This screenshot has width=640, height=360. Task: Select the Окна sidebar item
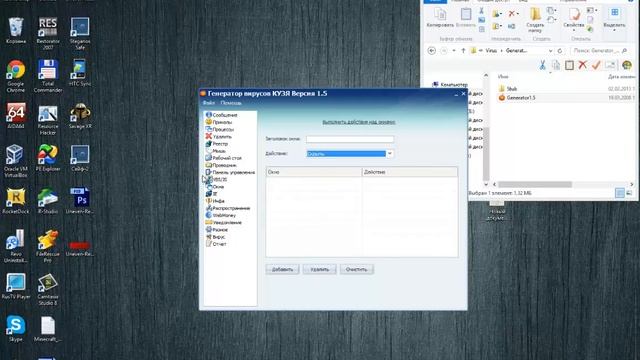[x=215, y=187]
